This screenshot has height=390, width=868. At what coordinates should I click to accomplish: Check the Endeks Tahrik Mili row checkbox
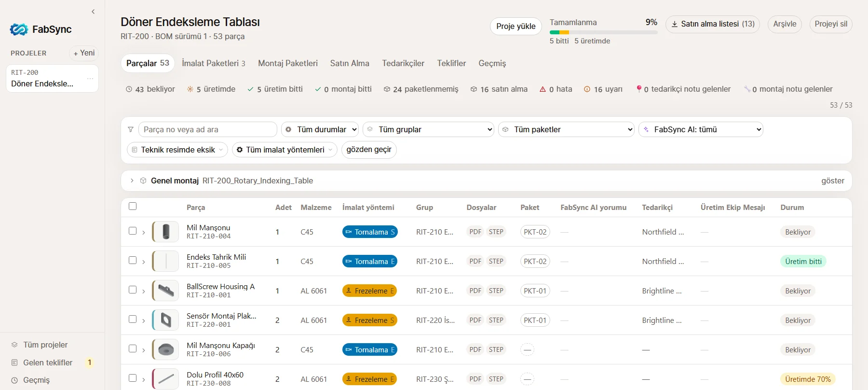pyautogui.click(x=133, y=260)
